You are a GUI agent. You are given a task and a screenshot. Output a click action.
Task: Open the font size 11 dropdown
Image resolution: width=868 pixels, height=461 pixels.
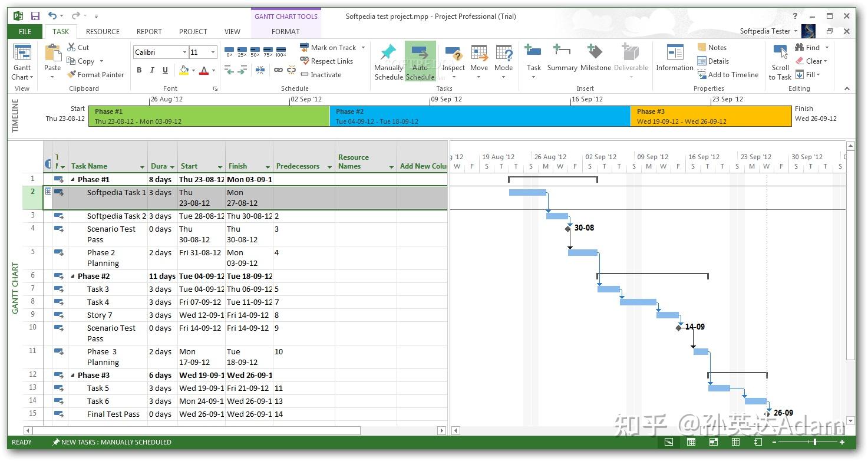(x=213, y=52)
